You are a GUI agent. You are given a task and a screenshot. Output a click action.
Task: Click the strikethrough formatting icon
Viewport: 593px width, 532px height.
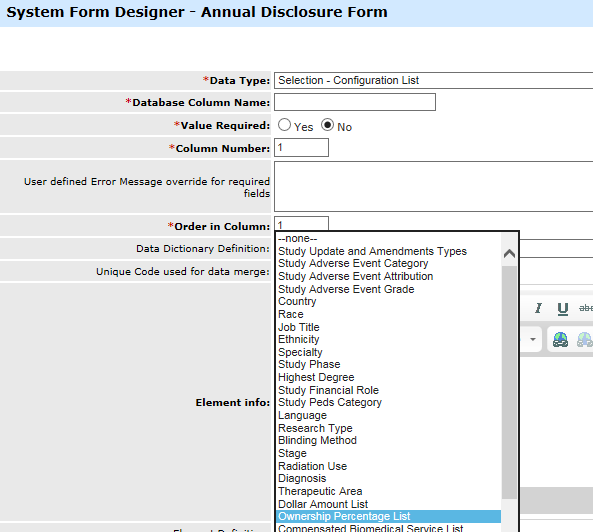(x=586, y=308)
